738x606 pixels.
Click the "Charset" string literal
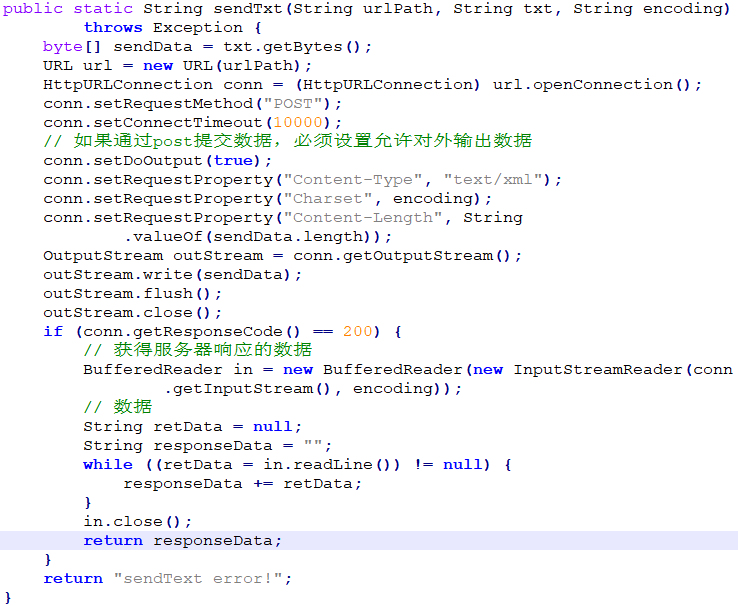(328, 199)
